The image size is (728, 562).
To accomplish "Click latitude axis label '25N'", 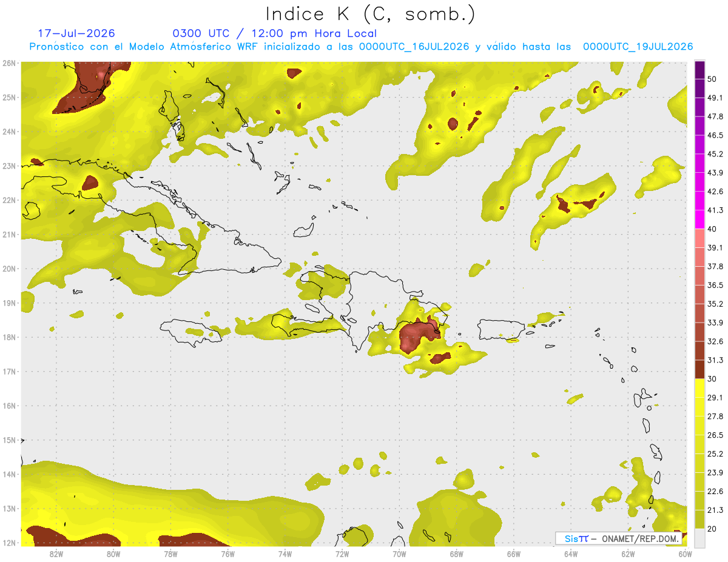I will point(9,97).
